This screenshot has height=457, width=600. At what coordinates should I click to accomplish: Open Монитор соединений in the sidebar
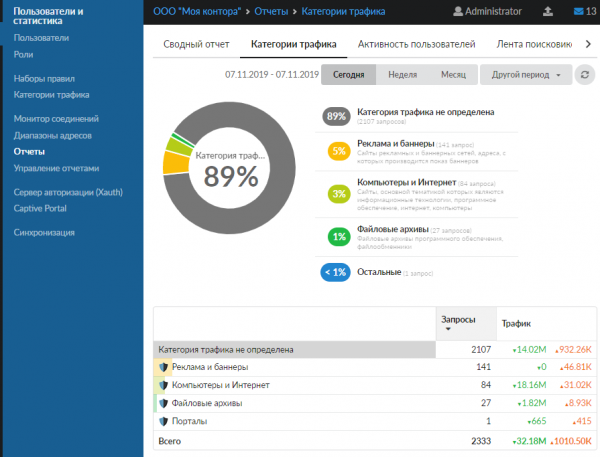[56, 119]
